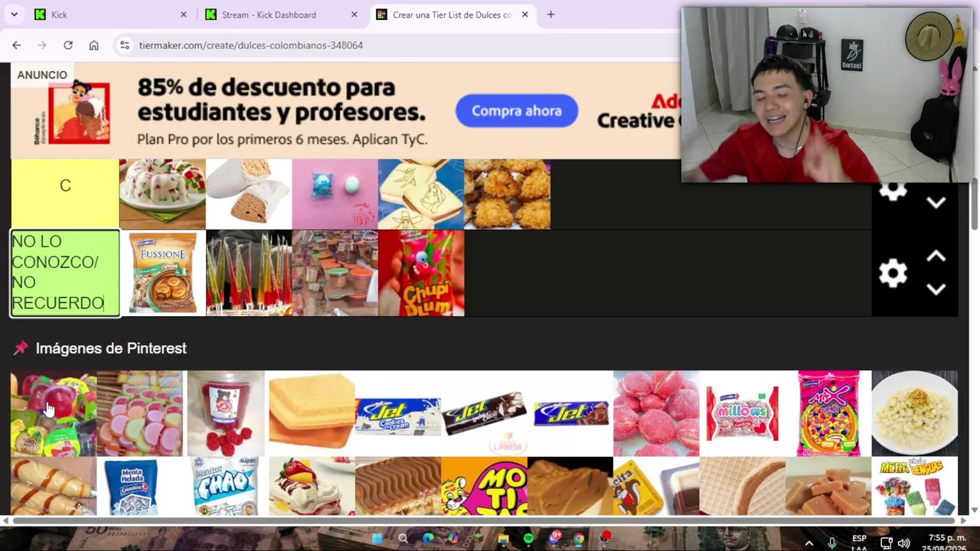Pick the yellow Moti candy image
This screenshot has height=551, width=980.
[484, 486]
